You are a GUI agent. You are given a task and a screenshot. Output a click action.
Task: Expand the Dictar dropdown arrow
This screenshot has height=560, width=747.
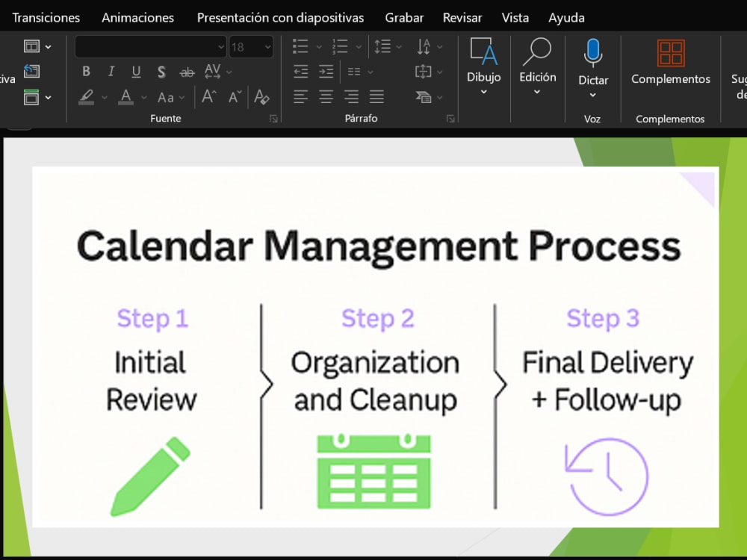pos(592,96)
